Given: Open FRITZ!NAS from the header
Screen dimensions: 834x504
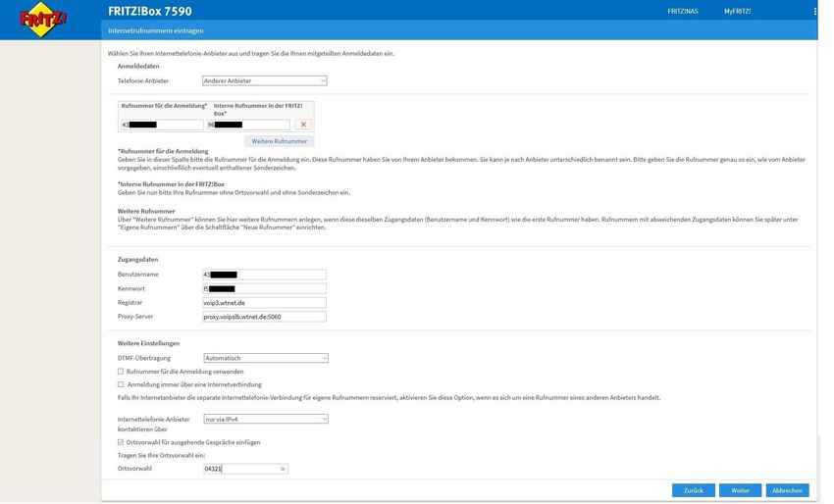Looking at the screenshot, I should 683,11.
